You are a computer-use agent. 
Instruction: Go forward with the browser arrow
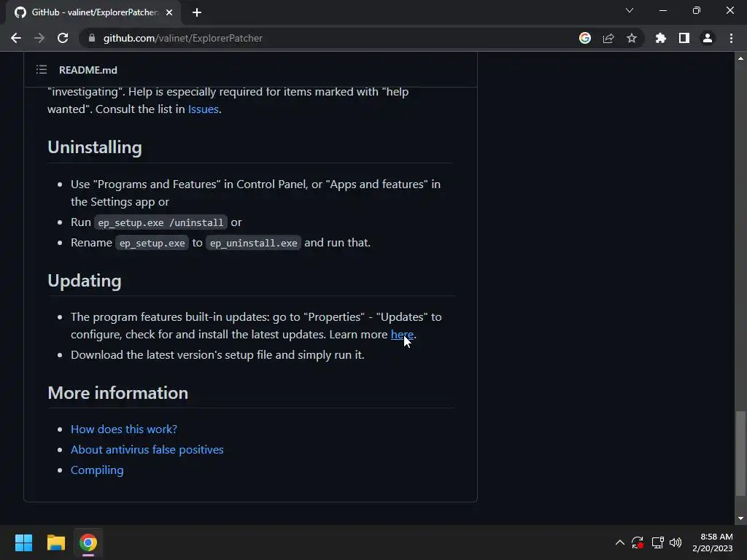pyautogui.click(x=39, y=38)
